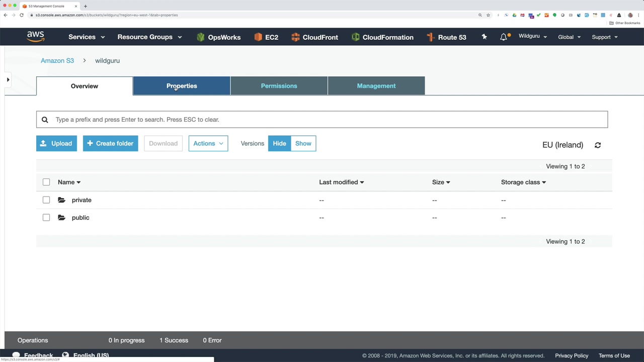Image resolution: width=644 pixels, height=362 pixels.
Task: Set Versions toggle to Hide
Action: click(279, 143)
